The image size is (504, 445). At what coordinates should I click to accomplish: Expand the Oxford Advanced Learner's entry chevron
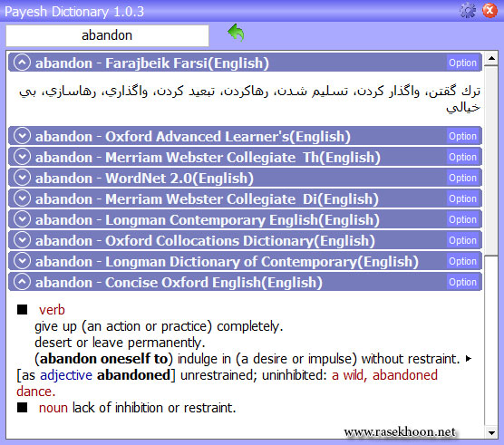pos(22,136)
